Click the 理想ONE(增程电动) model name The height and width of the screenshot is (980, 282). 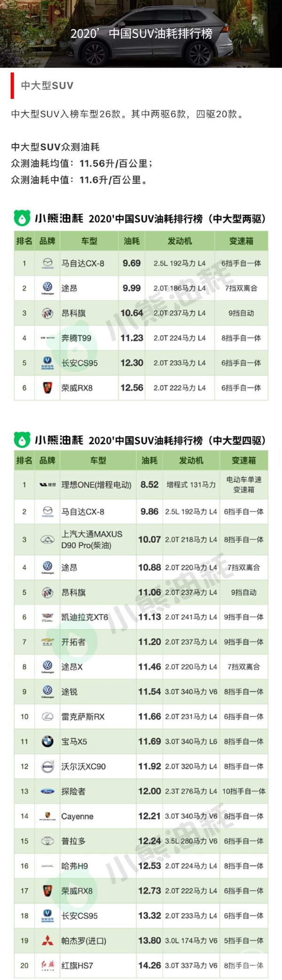click(x=96, y=485)
